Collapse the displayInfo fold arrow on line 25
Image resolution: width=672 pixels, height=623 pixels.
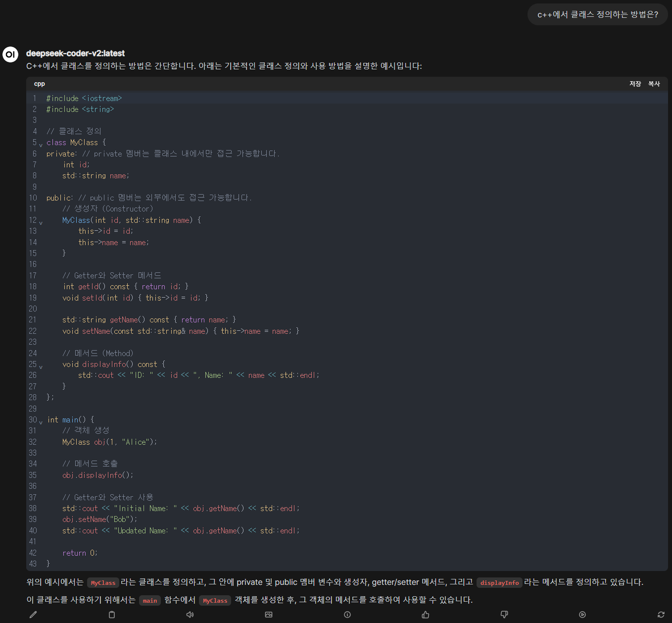[x=41, y=366]
